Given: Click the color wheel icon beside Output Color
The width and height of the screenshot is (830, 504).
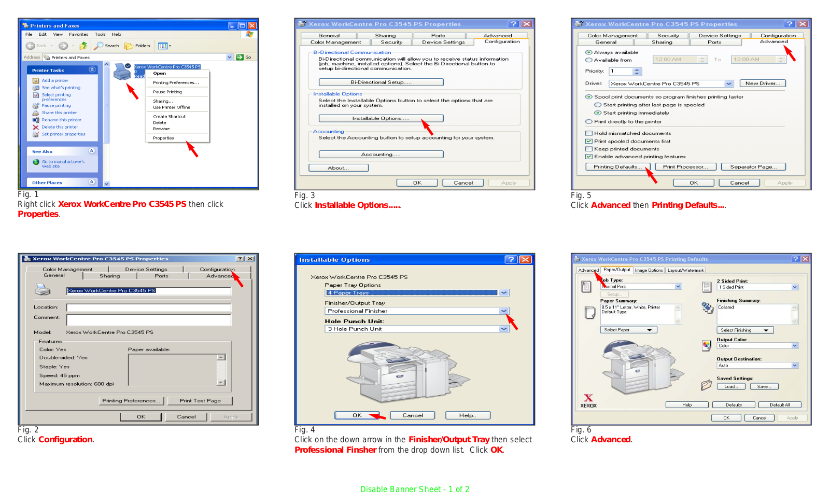Looking at the screenshot, I should (707, 345).
